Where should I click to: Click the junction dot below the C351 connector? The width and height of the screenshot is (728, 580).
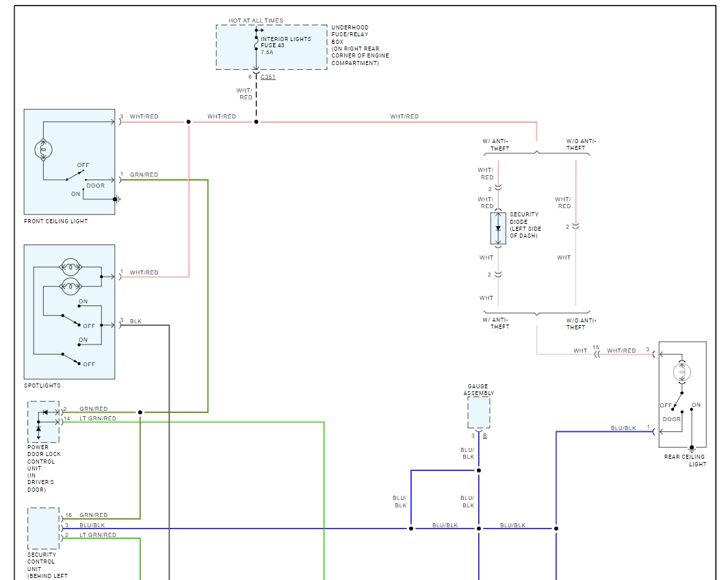(256, 122)
